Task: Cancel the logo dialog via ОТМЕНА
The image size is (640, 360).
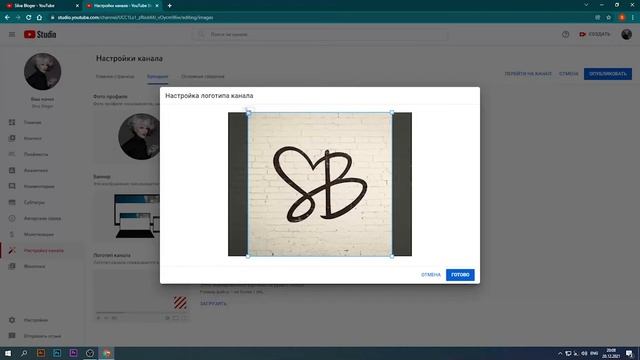Action: (431, 275)
